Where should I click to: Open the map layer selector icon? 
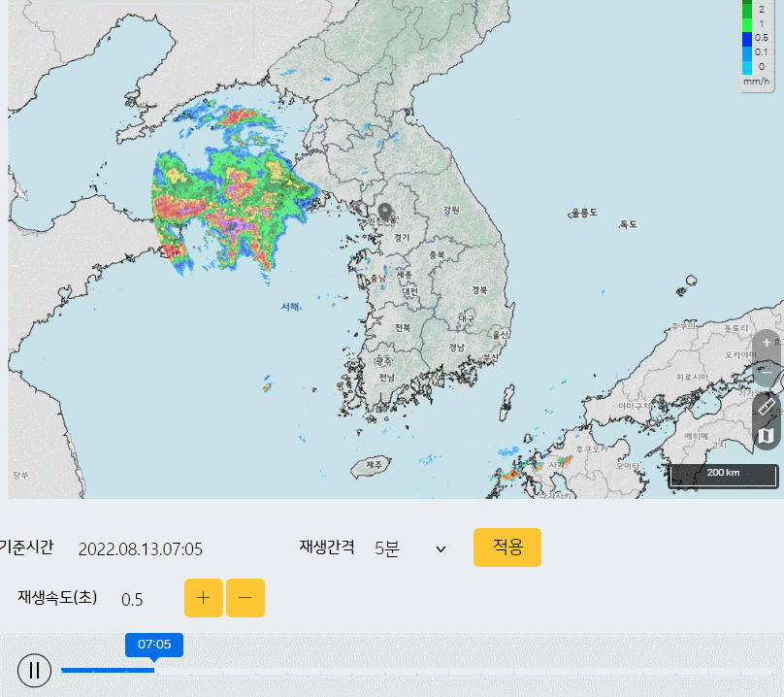[766, 435]
